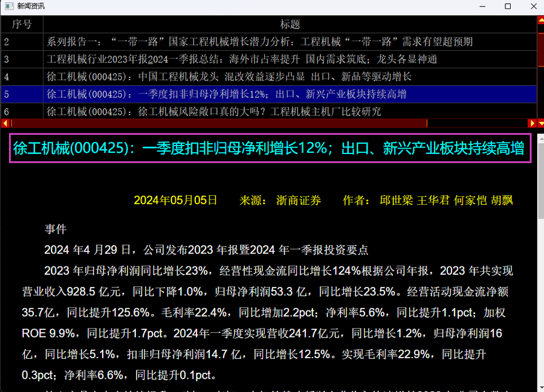
Task: Minimize the 新闻资讯 window
Action: [480, 6]
